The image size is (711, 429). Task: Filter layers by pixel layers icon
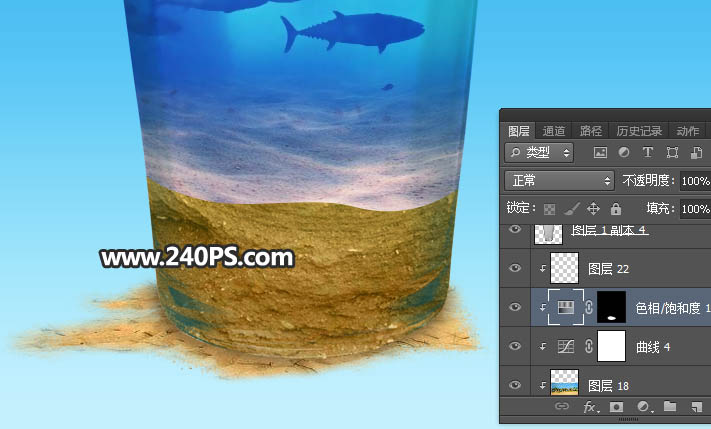(x=600, y=153)
